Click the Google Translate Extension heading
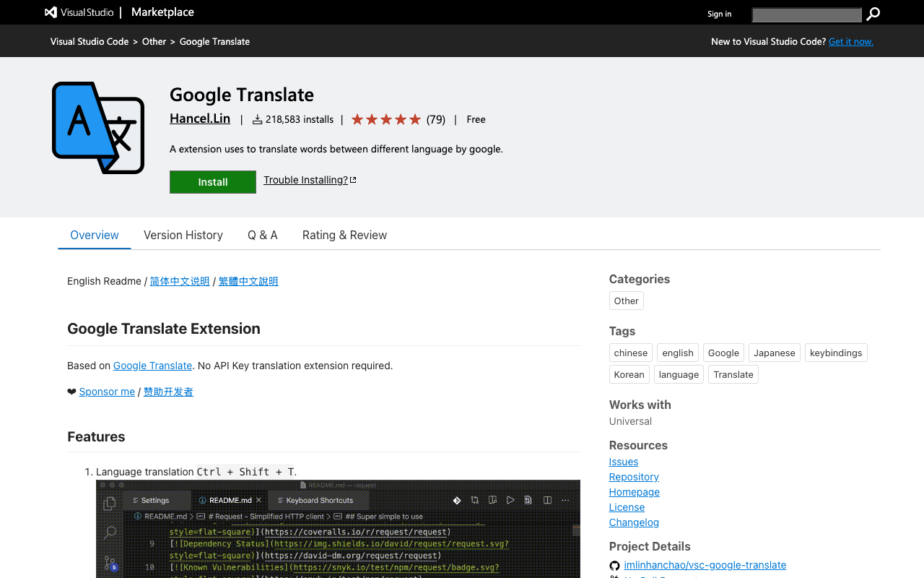Image resolution: width=924 pixels, height=578 pixels. 164,329
